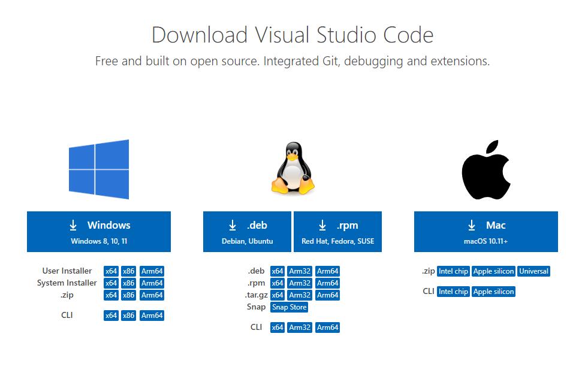Get Mac CLI for Apple silicon
The image size is (588, 376).
tap(493, 292)
